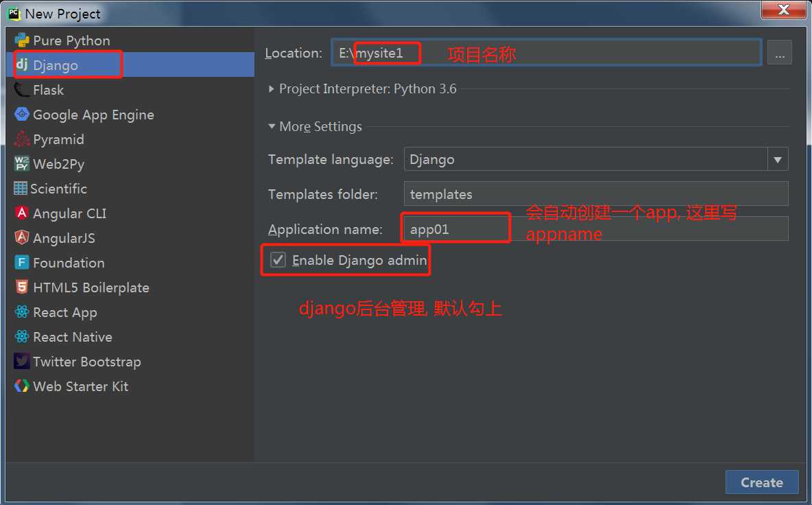Select Twitter Bootstrap label in list
This screenshot has width=812, height=505.
coord(87,362)
